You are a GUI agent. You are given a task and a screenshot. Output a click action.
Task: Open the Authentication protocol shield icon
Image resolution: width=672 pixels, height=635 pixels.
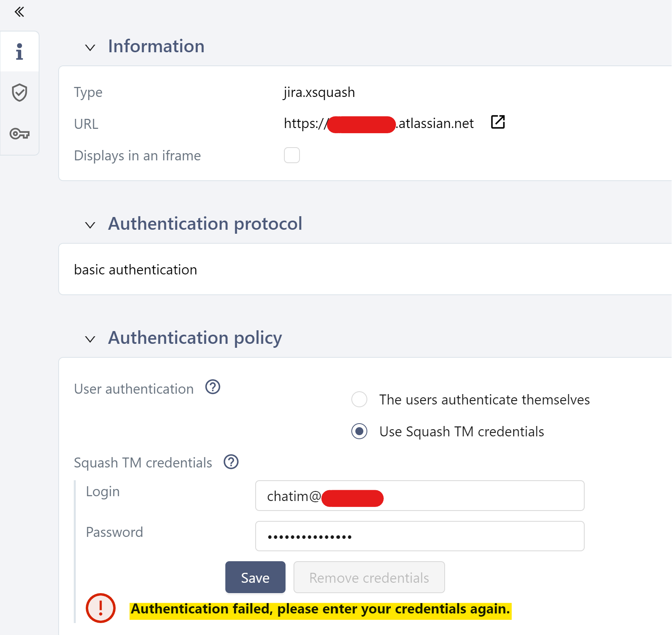coord(20,93)
